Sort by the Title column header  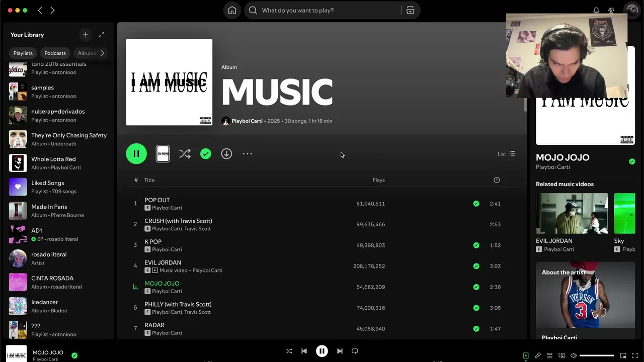(x=149, y=180)
